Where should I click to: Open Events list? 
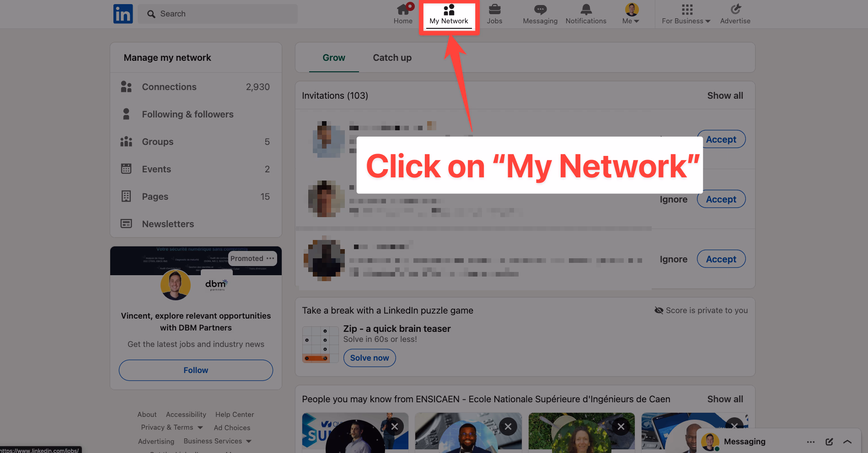click(x=196, y=169)
